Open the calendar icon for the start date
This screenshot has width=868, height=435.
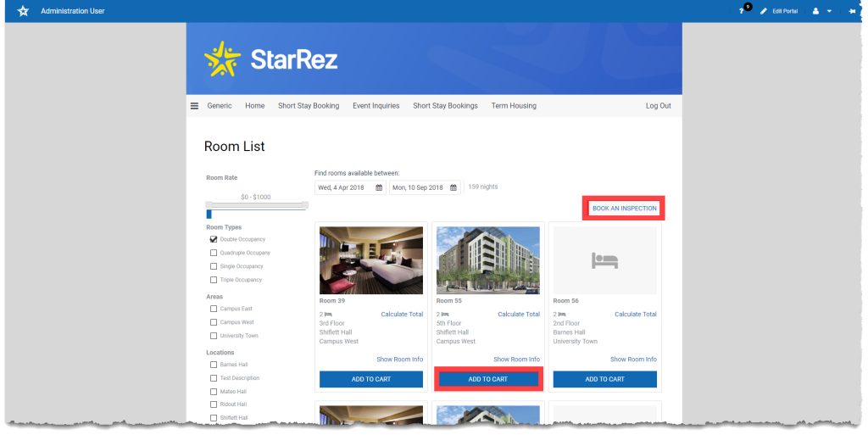click(379, 187)
